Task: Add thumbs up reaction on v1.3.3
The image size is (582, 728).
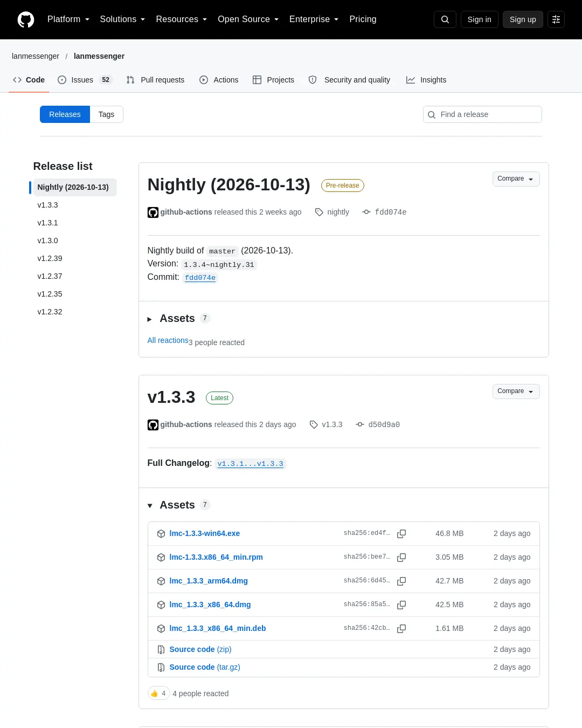Action: point(159,693)
